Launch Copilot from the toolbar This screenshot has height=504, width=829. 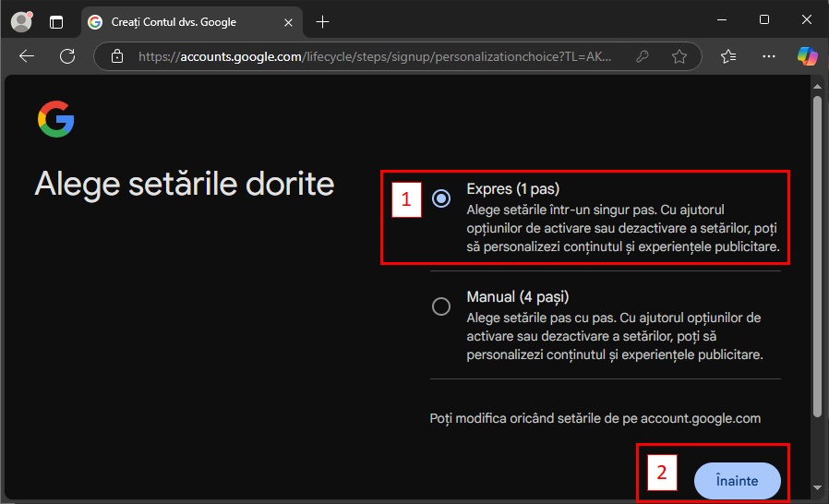coord(807,56)
